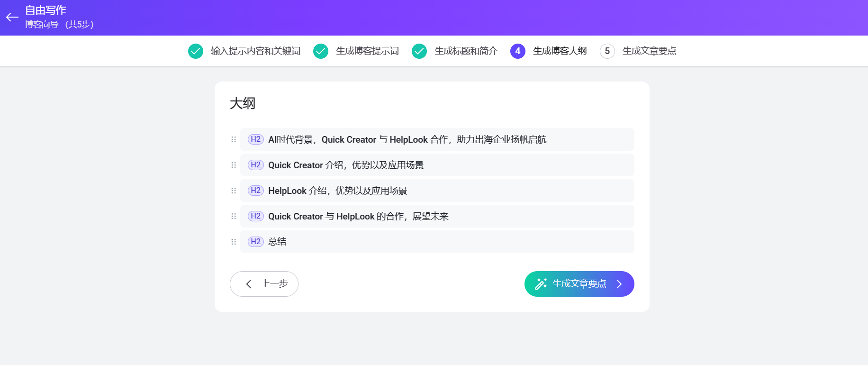The width and height of the screenshot is (868, 365).
Task: Click checkmark icon for 生成博客提示词 step
Action: point(321,51)
